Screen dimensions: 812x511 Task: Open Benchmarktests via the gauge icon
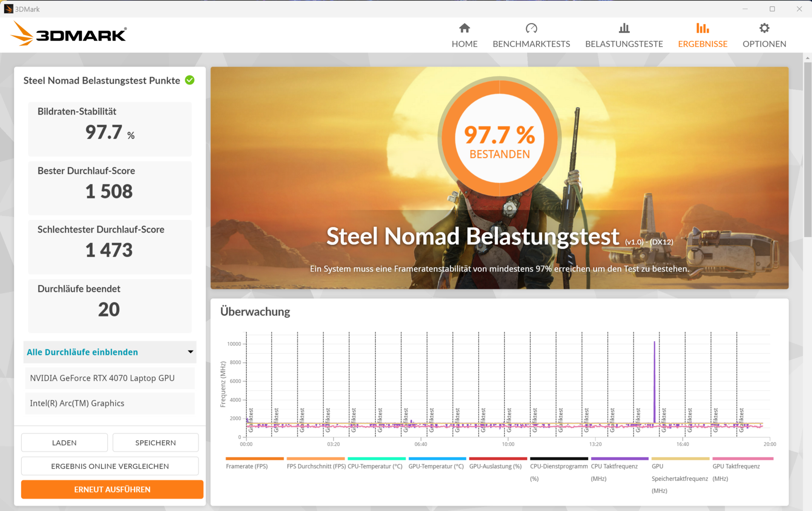pos(531,28)
